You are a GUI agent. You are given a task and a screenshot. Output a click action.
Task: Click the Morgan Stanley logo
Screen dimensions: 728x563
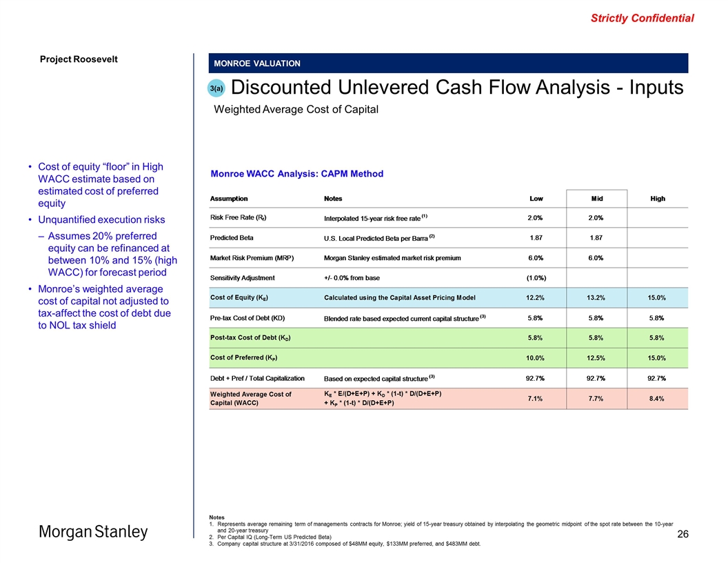point(93,531)
